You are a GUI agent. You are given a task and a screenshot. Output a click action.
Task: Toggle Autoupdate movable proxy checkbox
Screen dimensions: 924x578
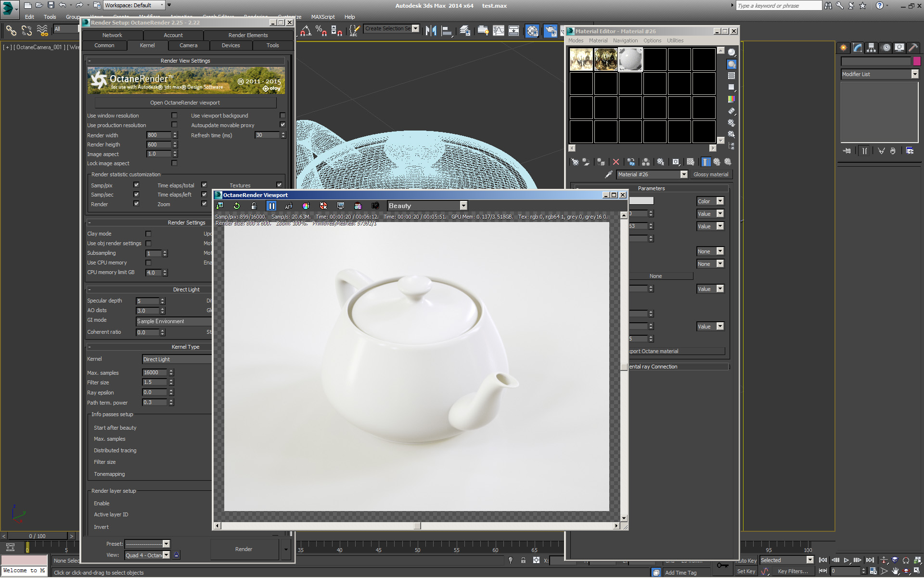click(x=282, y=125)
